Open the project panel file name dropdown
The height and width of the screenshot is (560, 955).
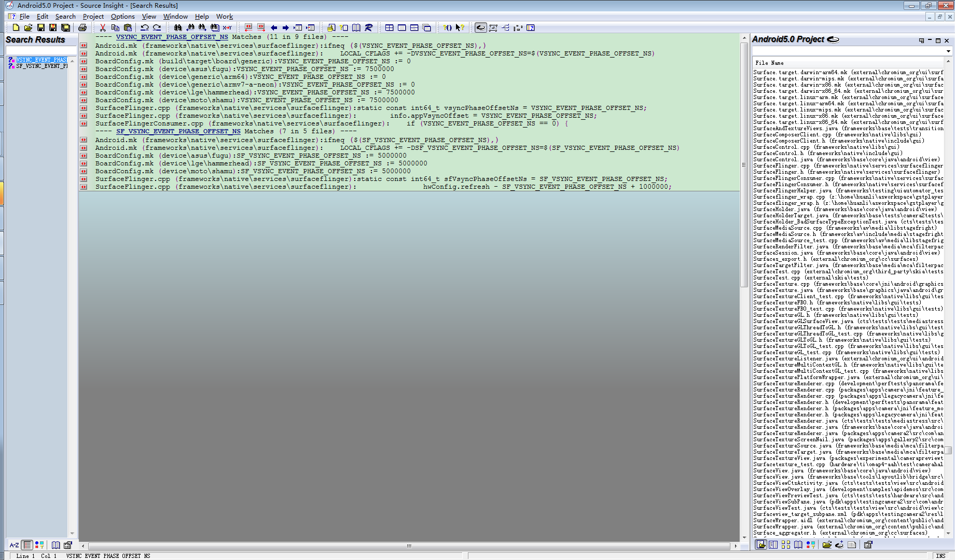[948, 51]
